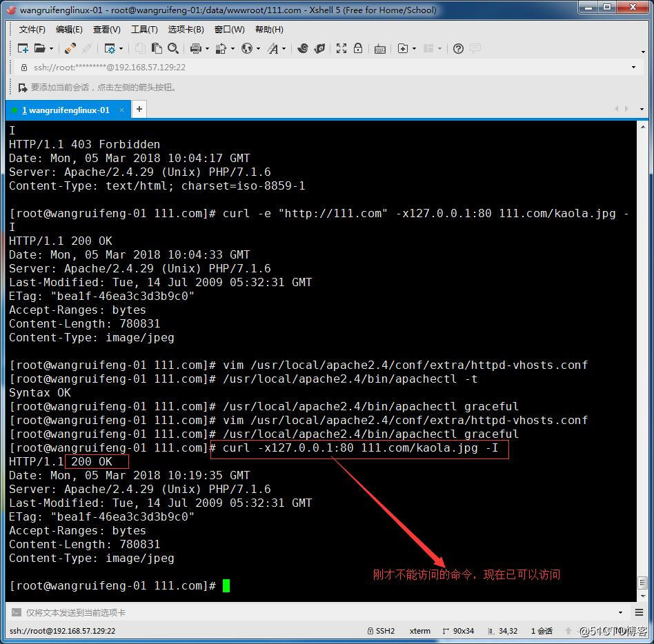The width and height of the screenshot is (654, 644).
Task: Click the add current session arrow icon
Action: pyautogui.click(x=23, y=88)
